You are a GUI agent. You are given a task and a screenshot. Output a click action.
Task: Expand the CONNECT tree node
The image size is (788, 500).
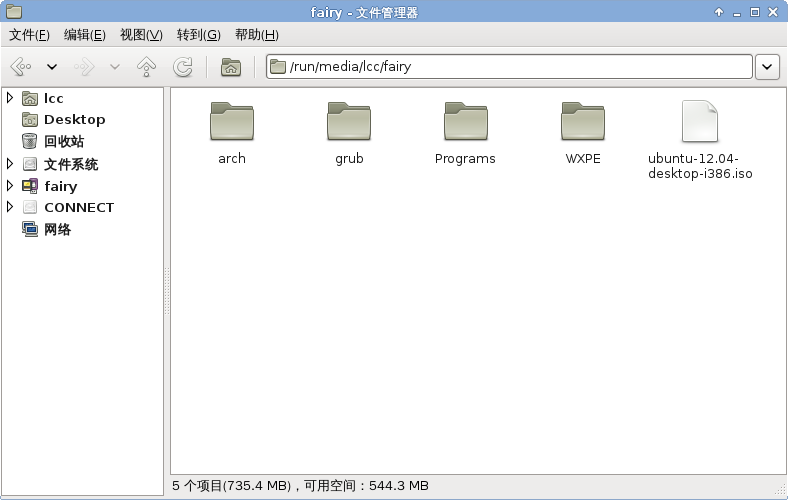pos(10,207)
